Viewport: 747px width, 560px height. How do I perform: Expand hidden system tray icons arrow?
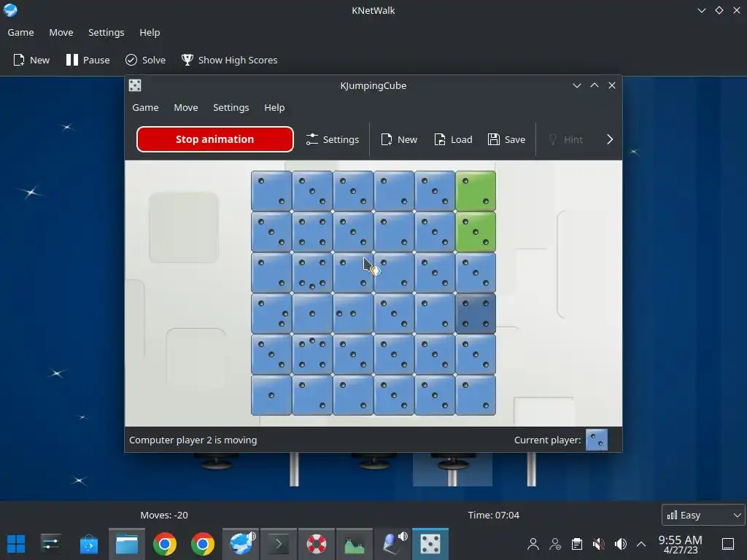tap(641, 544)
